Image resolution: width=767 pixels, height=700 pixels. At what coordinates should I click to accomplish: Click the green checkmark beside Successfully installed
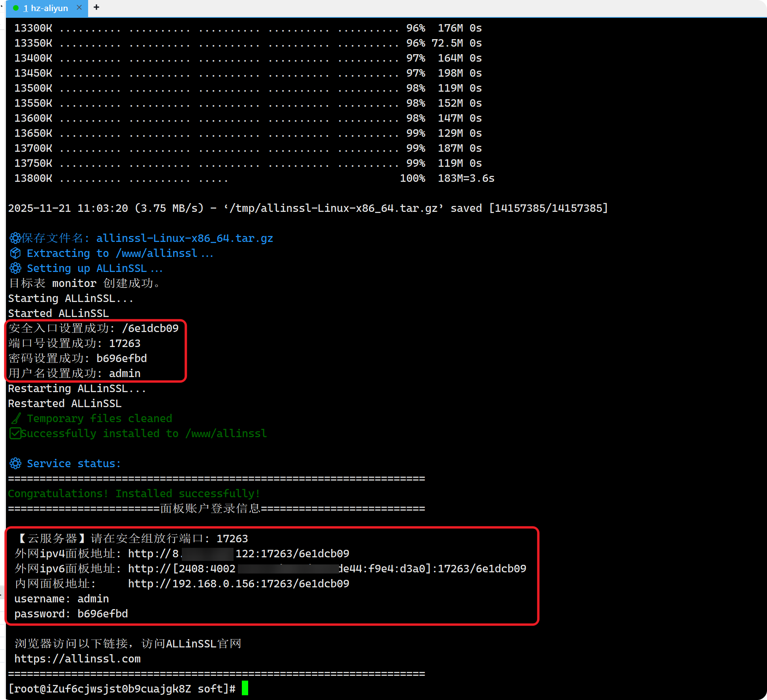15,433
